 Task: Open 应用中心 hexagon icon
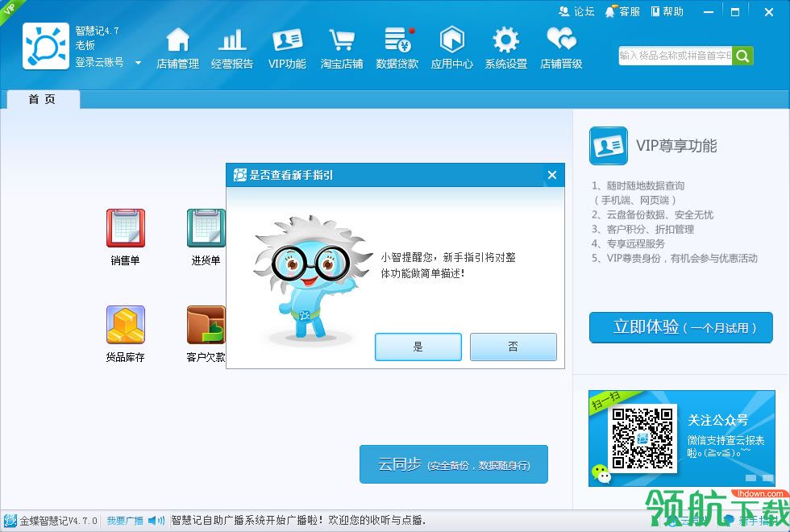pyautogui.click(x=452, y=48)
